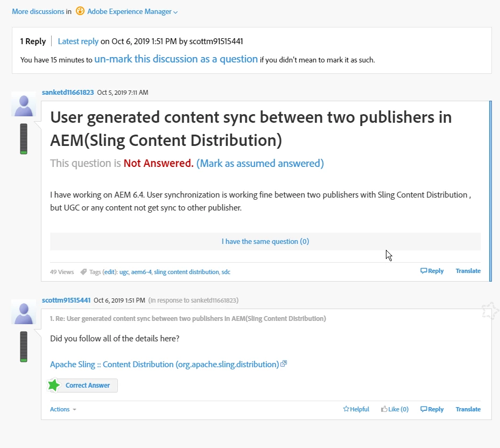Image resolution: width=500 pixels, height=448 pixels.
Task: Open the Apache Sling Content Distribution link
Action: click(x=165, y=365)
